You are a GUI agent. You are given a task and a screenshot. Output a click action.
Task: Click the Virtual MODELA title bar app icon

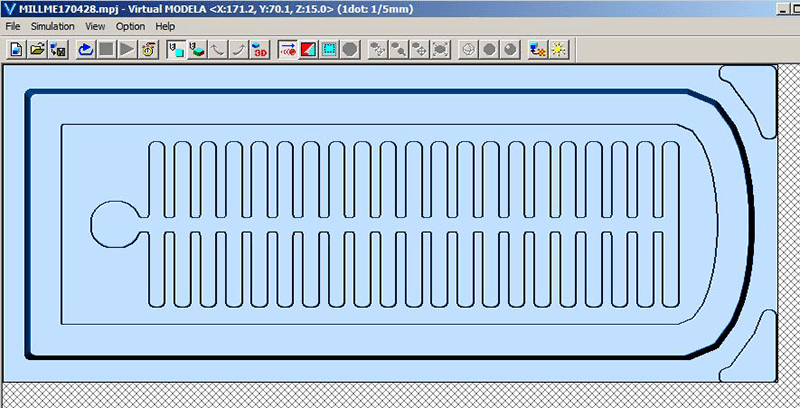8,9
